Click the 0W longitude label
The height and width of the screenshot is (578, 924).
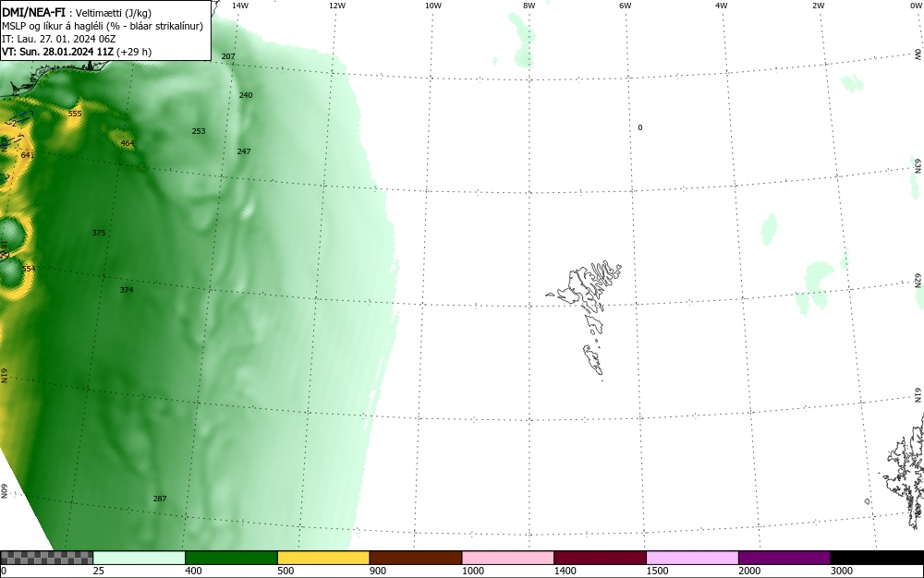(x=915, y=6)
